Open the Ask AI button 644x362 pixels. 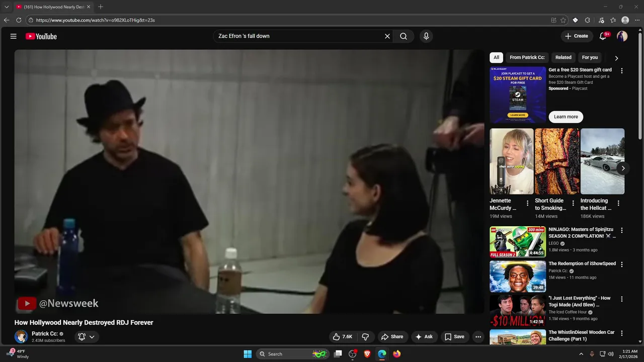tap(424, 337)
